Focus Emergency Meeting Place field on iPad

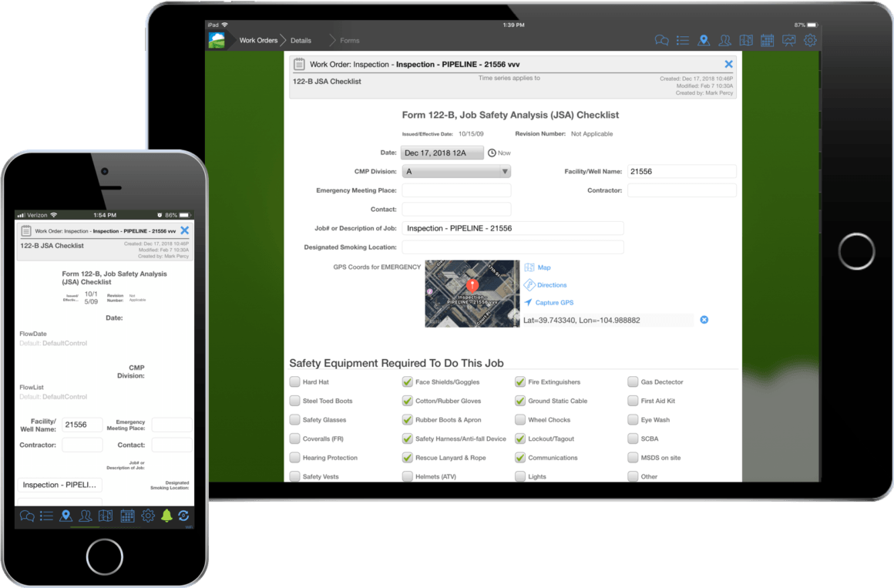(x=456, y=190)
